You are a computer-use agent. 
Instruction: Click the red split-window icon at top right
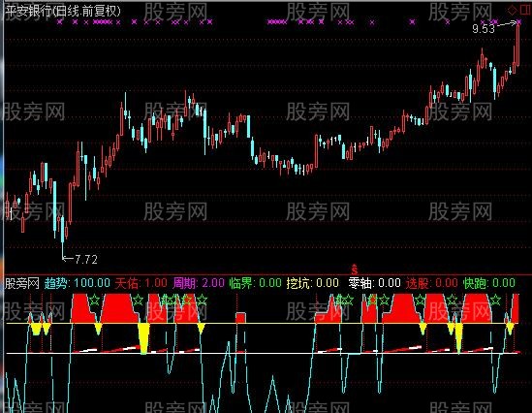click(525, 10)
